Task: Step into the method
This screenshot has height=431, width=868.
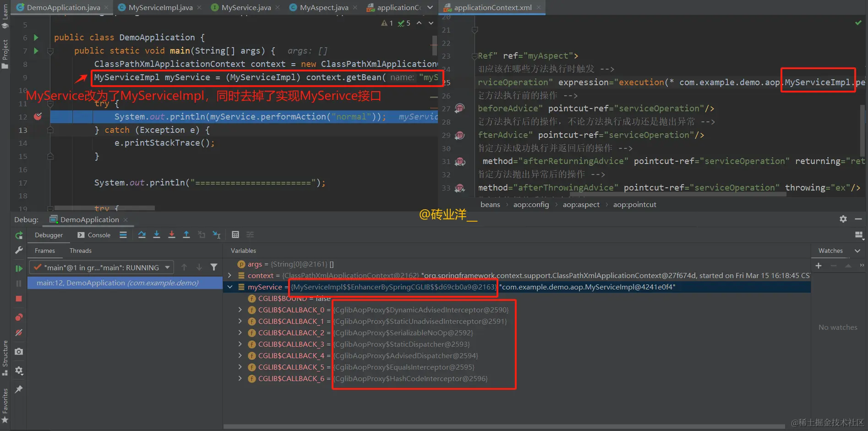Action: coord(157,235)
